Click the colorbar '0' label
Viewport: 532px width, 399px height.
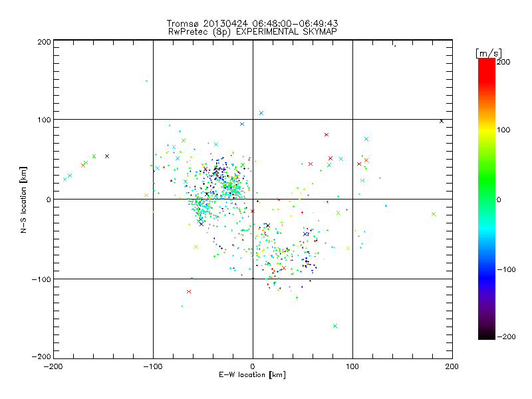click(x=499, y=199)
